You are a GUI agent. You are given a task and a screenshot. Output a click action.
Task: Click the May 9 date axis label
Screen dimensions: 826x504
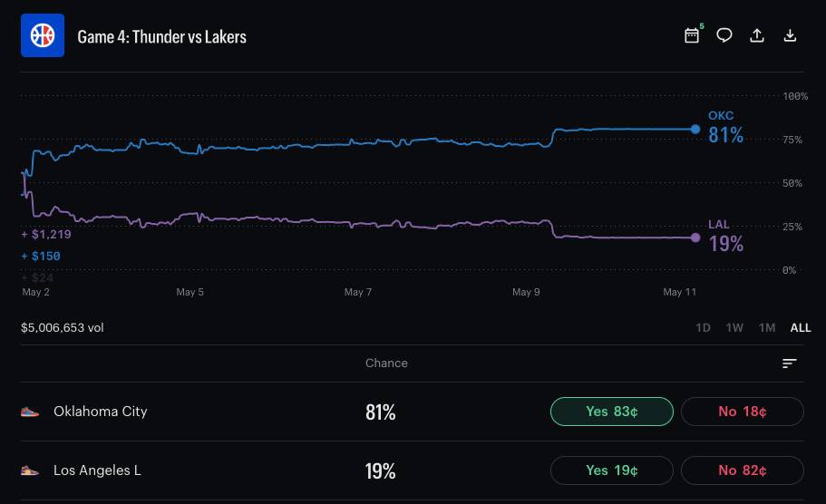[526, 292]
